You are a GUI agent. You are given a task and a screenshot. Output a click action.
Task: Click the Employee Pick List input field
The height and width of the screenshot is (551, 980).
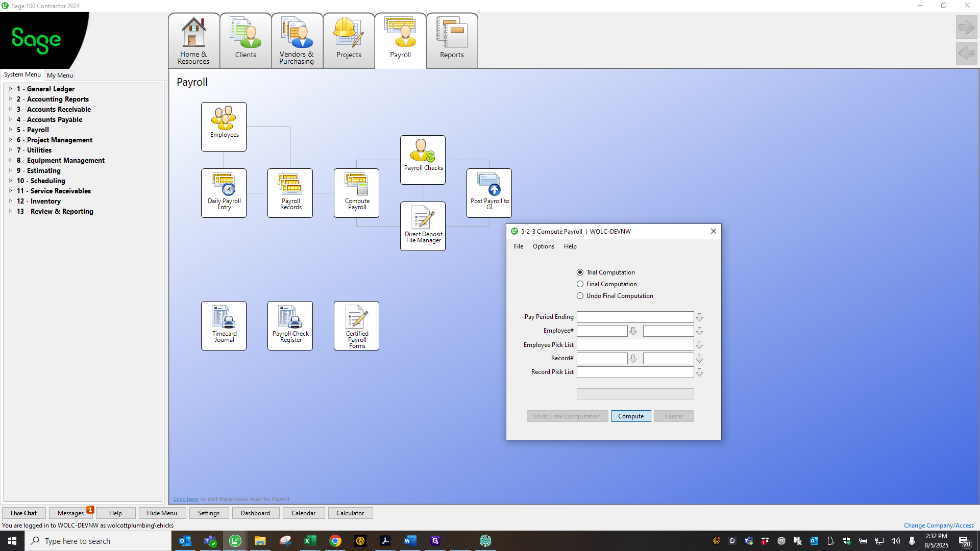click(635, 345)
